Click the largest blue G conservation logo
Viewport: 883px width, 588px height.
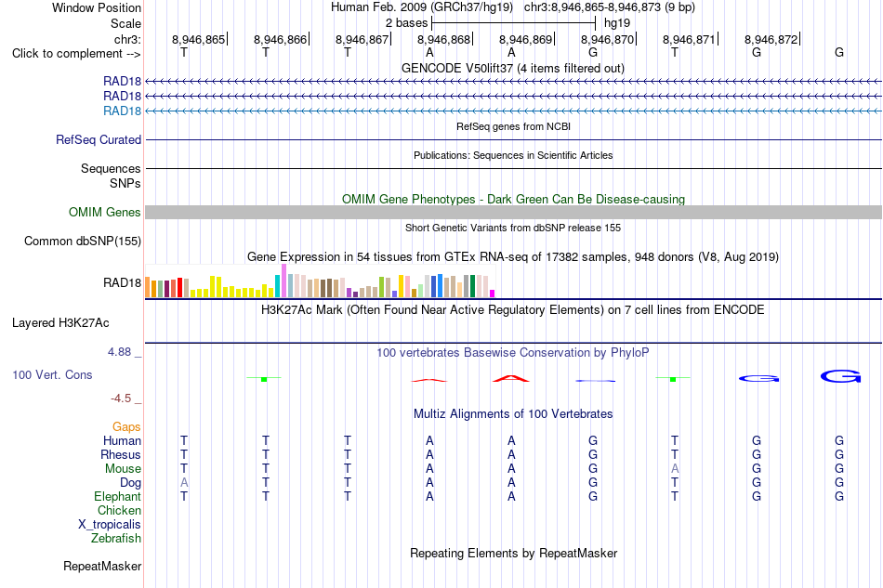click(x=840, y=376)
